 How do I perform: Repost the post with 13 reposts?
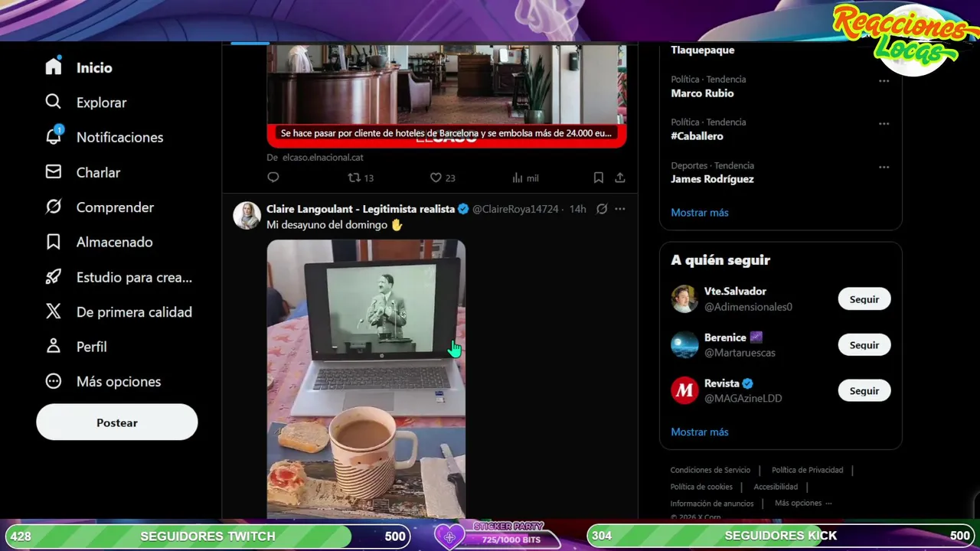(361, 178)
